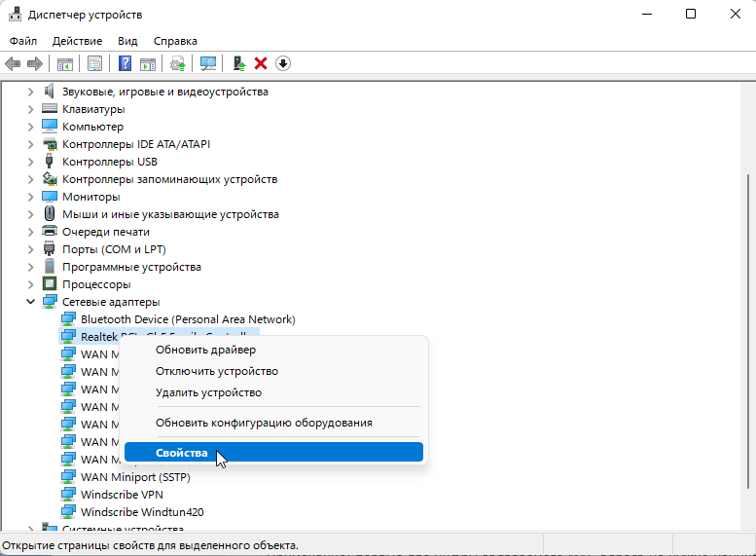Click the network icon beside Сетевые адаптеры
The height and width of the screenshot is (556, 756).
coord(50,302)
